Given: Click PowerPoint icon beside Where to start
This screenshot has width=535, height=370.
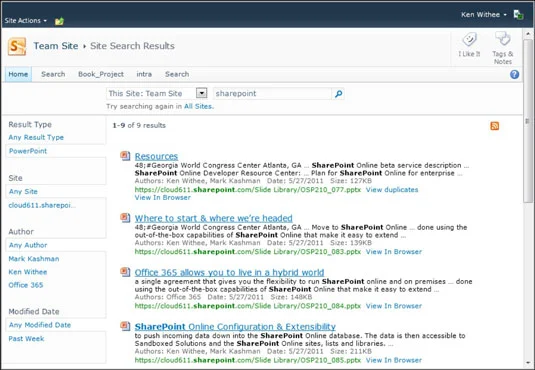Looking at the screenshot, I should click(x=125, y=217).
